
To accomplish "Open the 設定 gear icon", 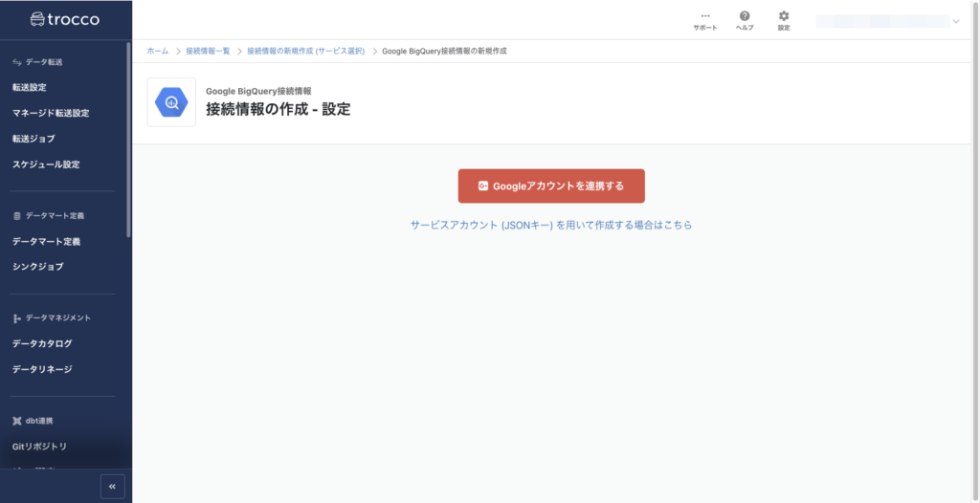I will coord(784,20).
